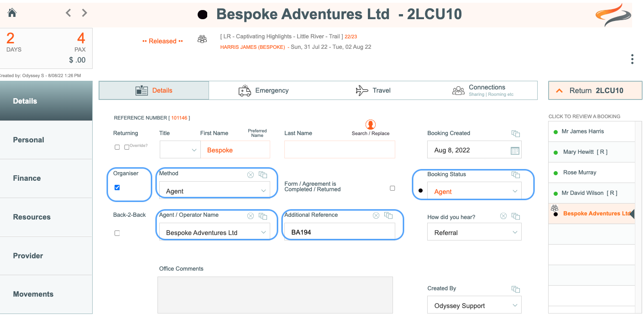Copy the Created By value icon
The height and width of the screenshot is (319, 644).
point(516,289)
